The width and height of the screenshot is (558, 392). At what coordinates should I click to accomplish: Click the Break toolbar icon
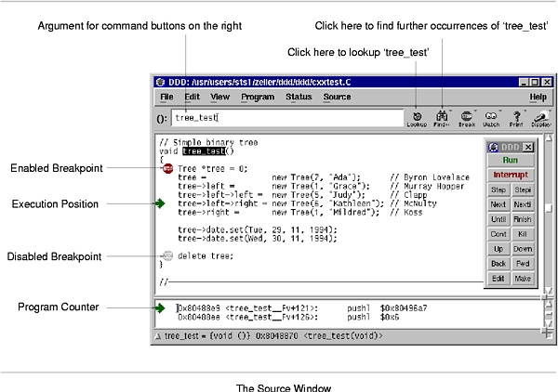point(466,117)
